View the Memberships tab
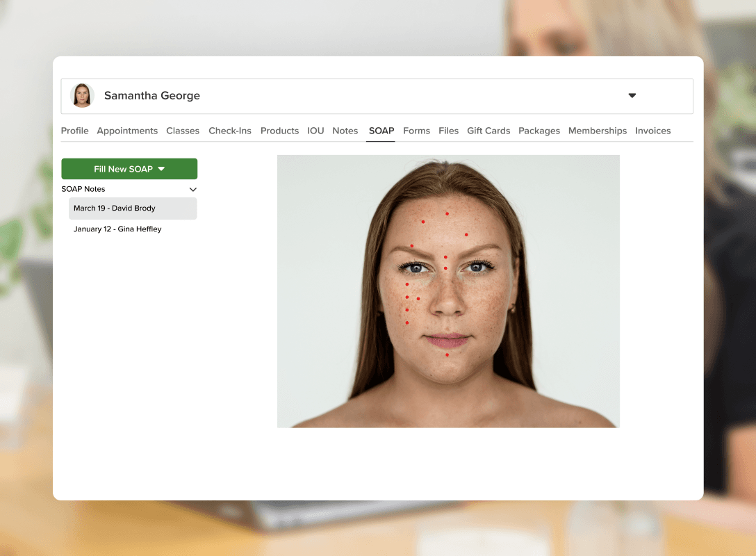 [x=597, y=131]
